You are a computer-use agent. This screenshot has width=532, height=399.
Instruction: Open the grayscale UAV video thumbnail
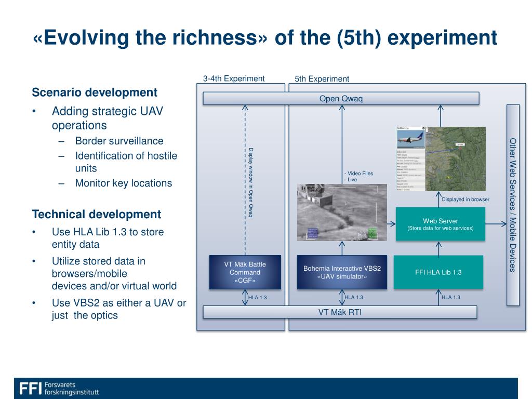(342, 212)
